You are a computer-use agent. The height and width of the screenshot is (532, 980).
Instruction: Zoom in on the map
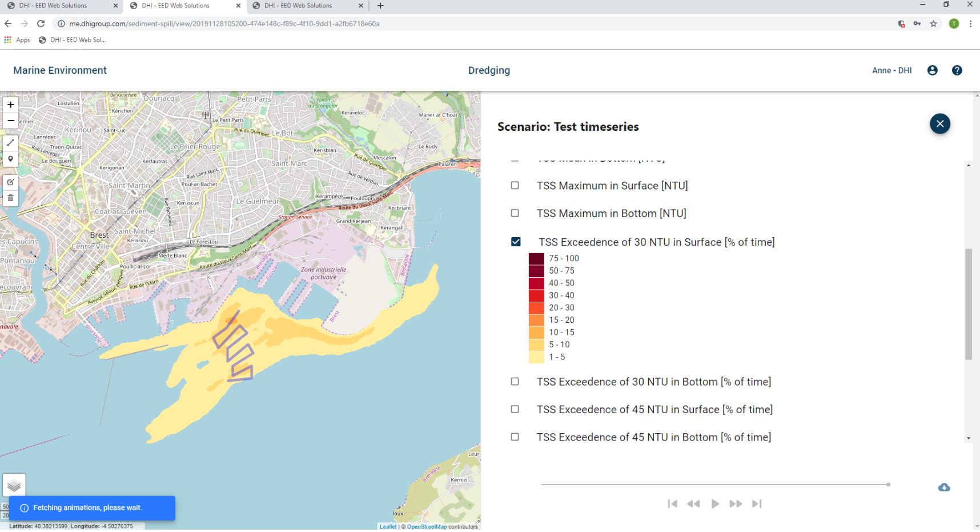point(10,105)
